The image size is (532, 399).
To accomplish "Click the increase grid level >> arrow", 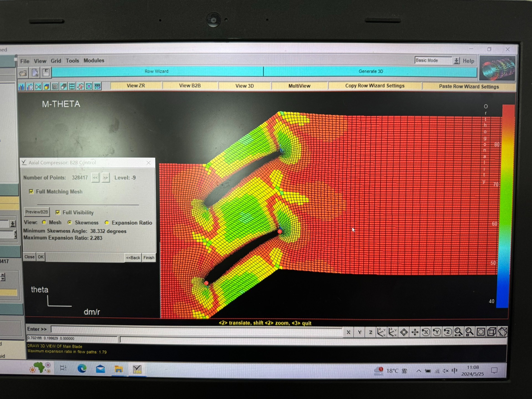I will [x=106, y=178].
